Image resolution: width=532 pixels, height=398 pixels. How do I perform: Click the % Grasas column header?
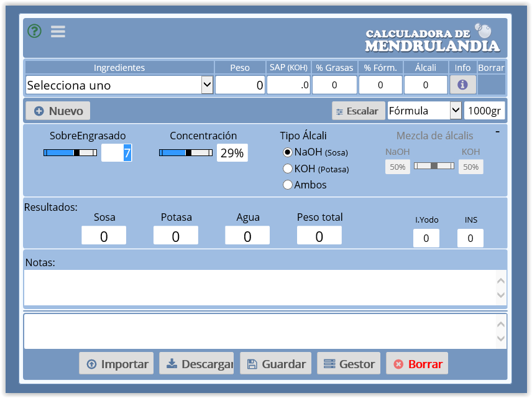click(x=334, y=68)
